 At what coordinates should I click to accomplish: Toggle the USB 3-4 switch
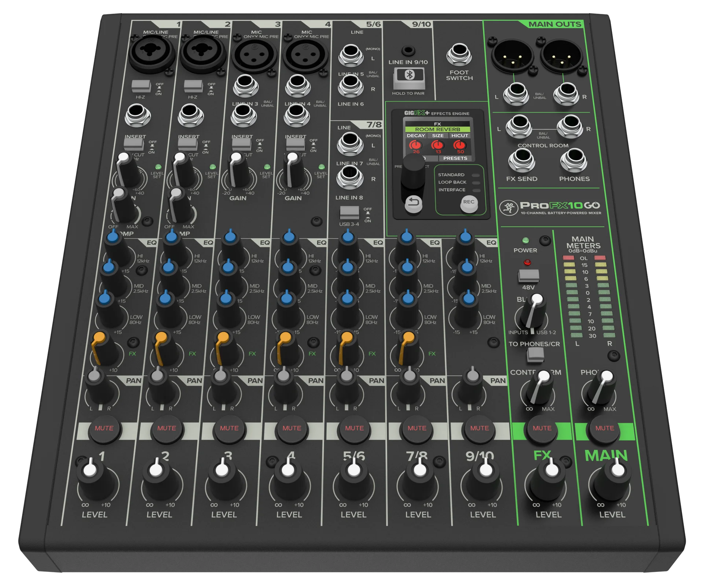coord(349,212)
